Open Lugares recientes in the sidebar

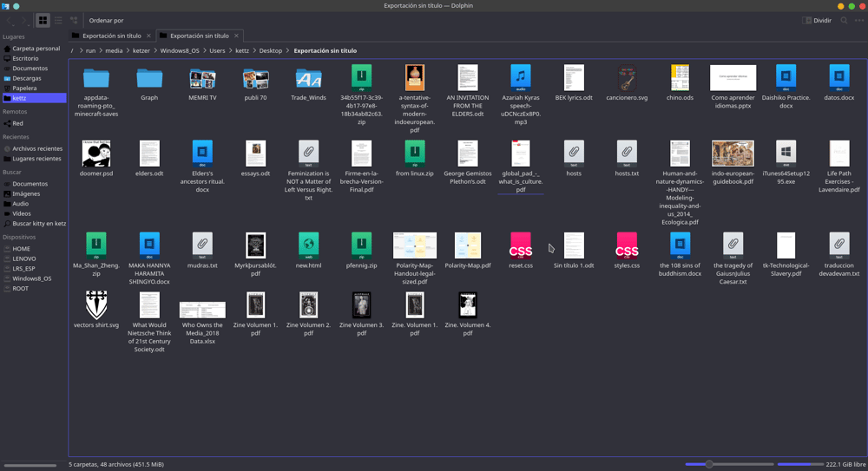pos(33,158)
